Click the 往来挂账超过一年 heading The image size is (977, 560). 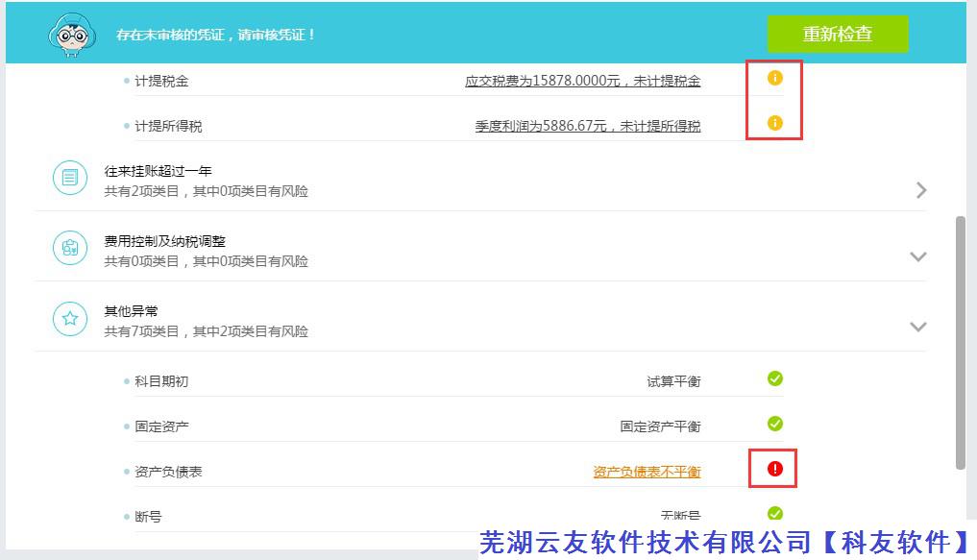158,171
